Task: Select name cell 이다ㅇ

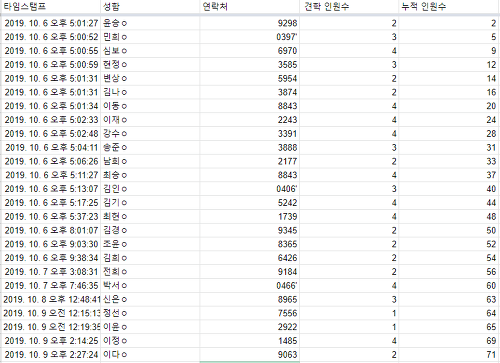Action: [x=150, y=355]
